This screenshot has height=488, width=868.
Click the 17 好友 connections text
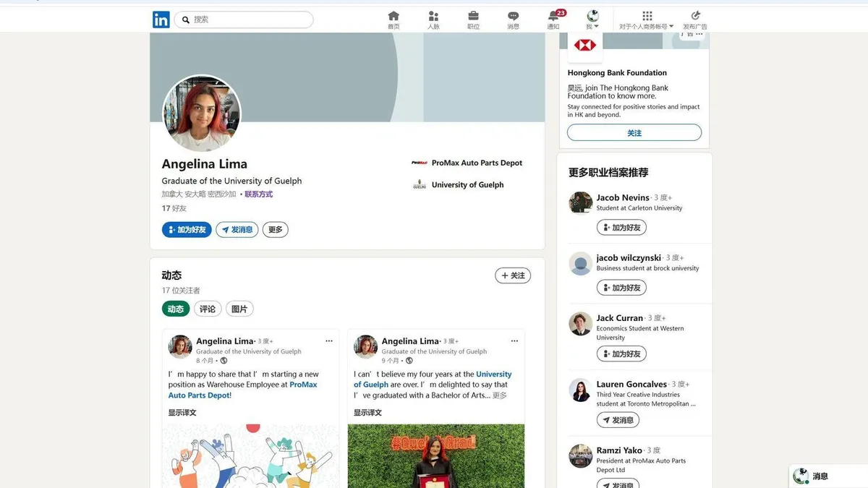(174, 208)
